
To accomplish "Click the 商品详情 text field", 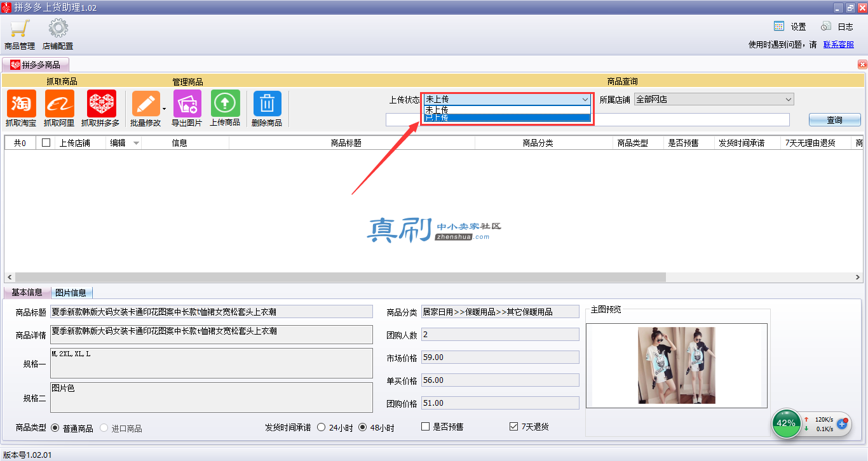I will point(212,335).
